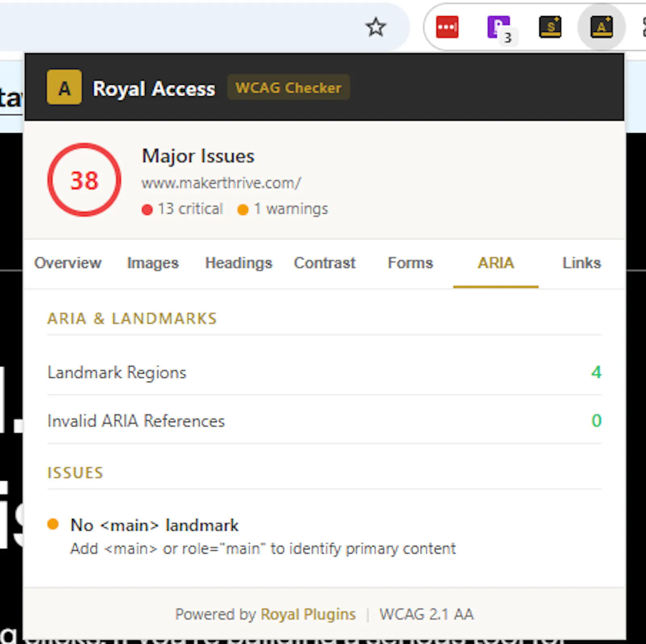646x644 pixels.
Task: Switch to the Overview tab
Action: click(x=67, y=263)
